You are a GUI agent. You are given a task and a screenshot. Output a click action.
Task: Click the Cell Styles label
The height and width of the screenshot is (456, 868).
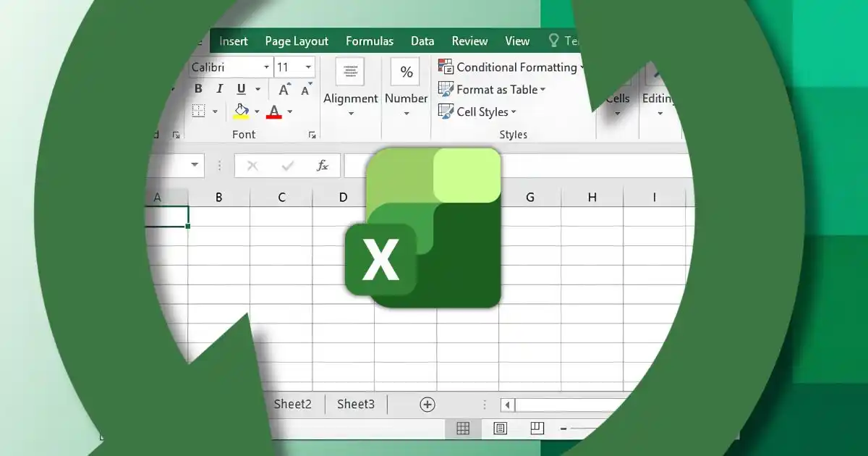coord(482,111)
